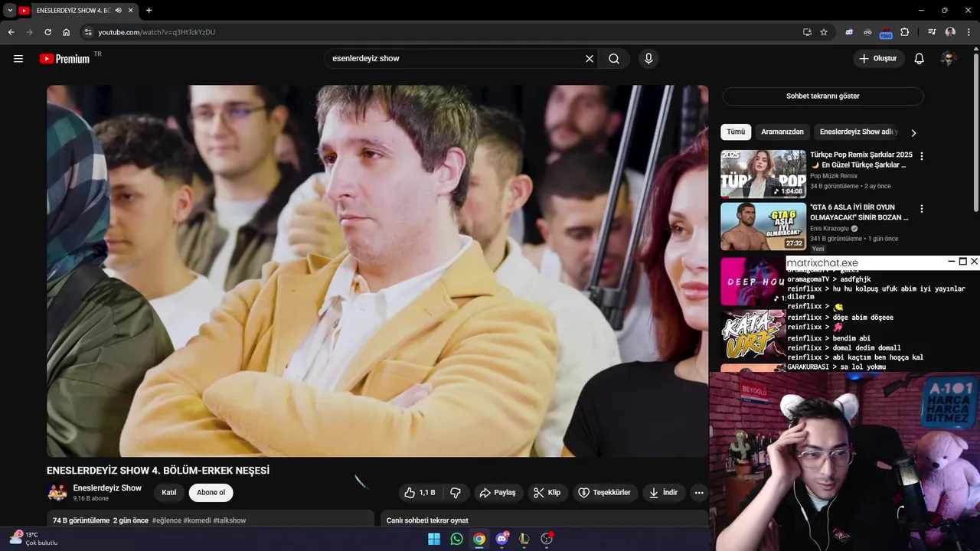Open Eneslerdeyiz Show channel avatar
The width and height of the screenshot is (980, 551).
point(57,493)
